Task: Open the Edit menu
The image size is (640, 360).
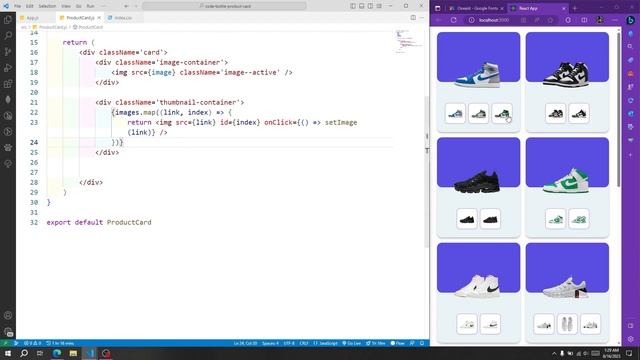Action: coord(30,6)
